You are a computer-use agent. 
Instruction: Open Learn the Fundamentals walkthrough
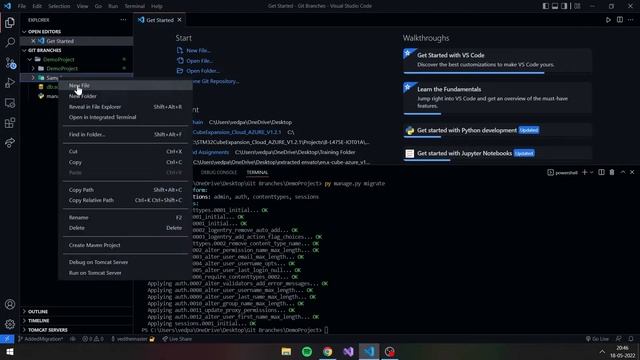pyautogui.click(x=497, y=98)
